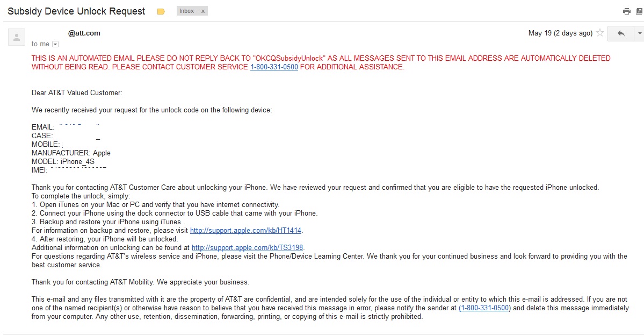Star this message from May 19
644x335 pixels.
point(600,33)
